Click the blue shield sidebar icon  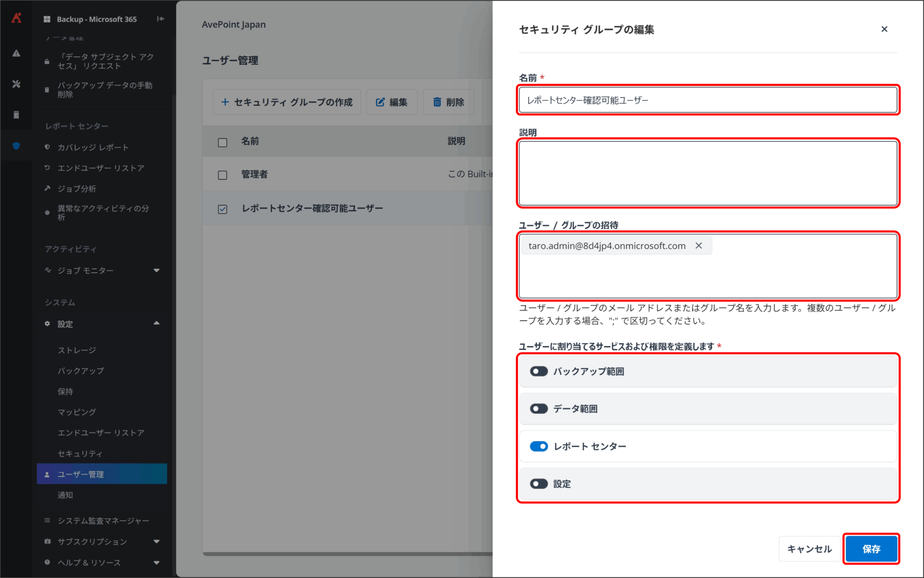pyautogui.click(x=16, y=145)
